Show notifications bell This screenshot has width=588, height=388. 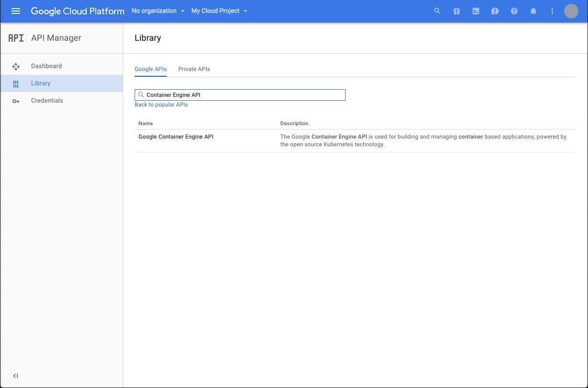(533, 11)
